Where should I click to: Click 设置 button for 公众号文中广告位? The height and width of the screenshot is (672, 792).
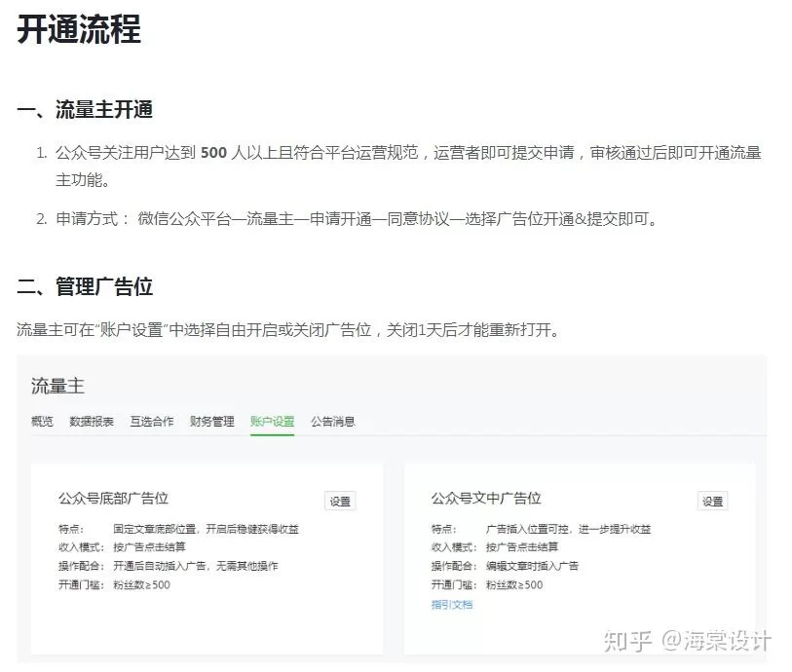(x=712, y=502)
